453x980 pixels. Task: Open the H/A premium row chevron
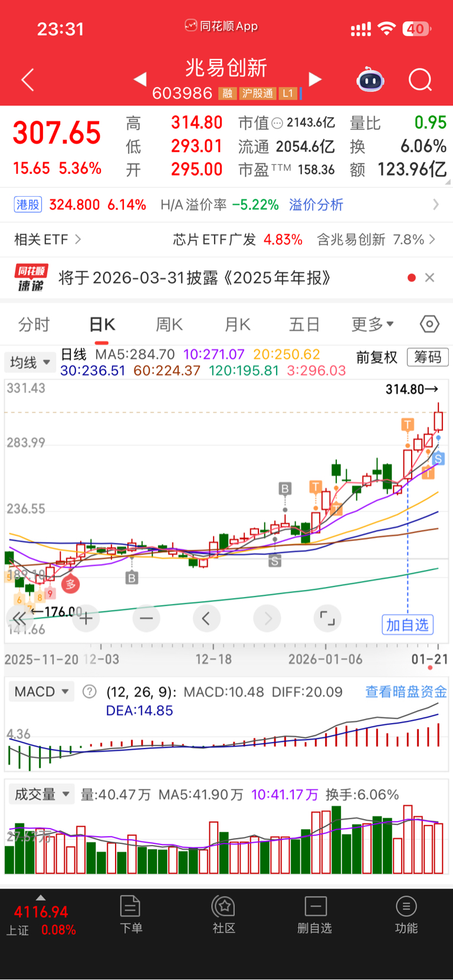point(436,204)
